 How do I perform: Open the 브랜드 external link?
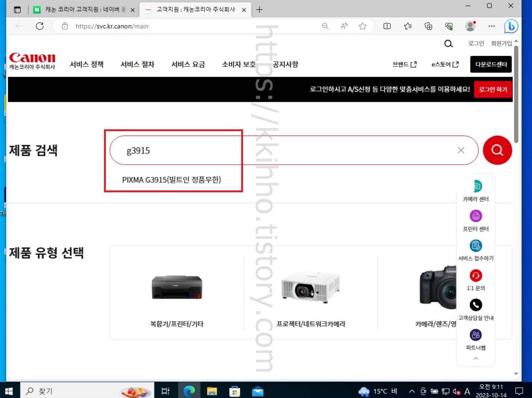[x=404, y=64]
